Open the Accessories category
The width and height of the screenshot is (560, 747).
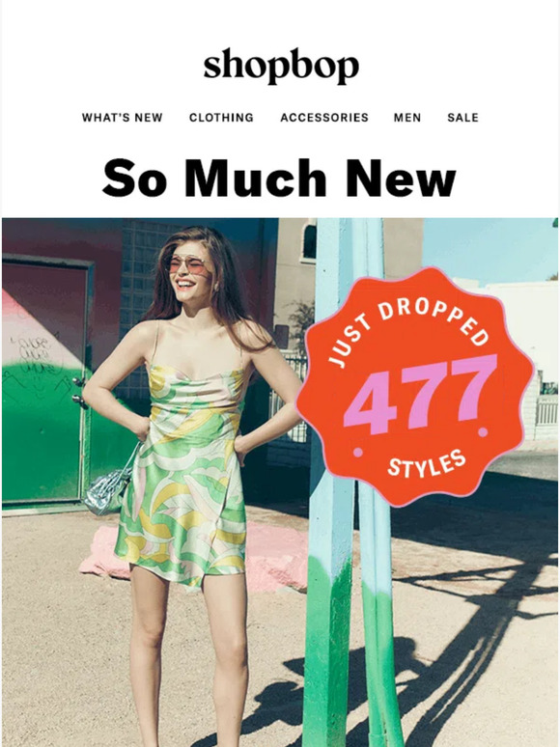[324, 118]
